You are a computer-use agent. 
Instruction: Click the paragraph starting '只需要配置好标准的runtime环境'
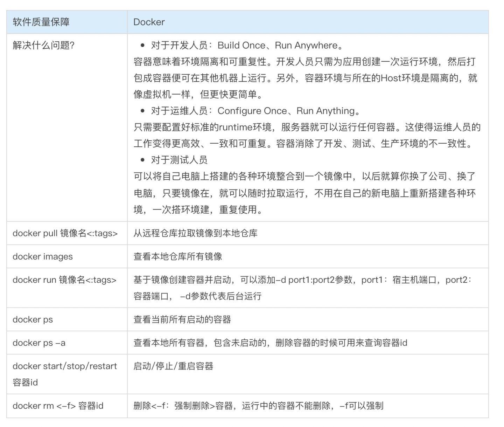coord(307,135)
